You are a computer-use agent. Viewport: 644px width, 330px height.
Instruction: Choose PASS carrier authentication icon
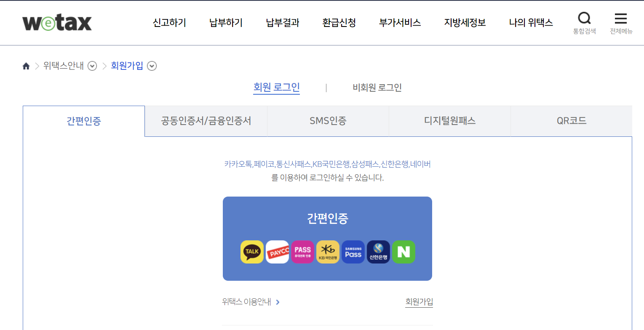[302, 252]
